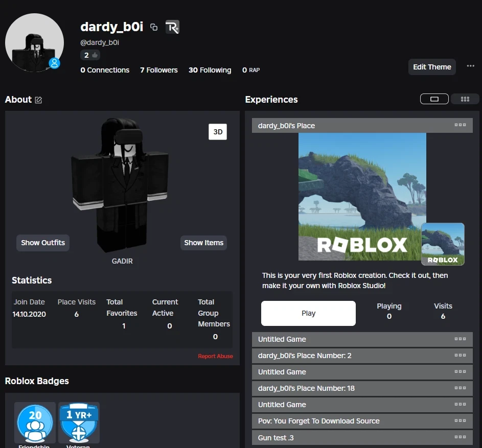Click the RoPro R+ badge icon
The height and width of the screenshot is (448, 482).
(x=172, y=27)
